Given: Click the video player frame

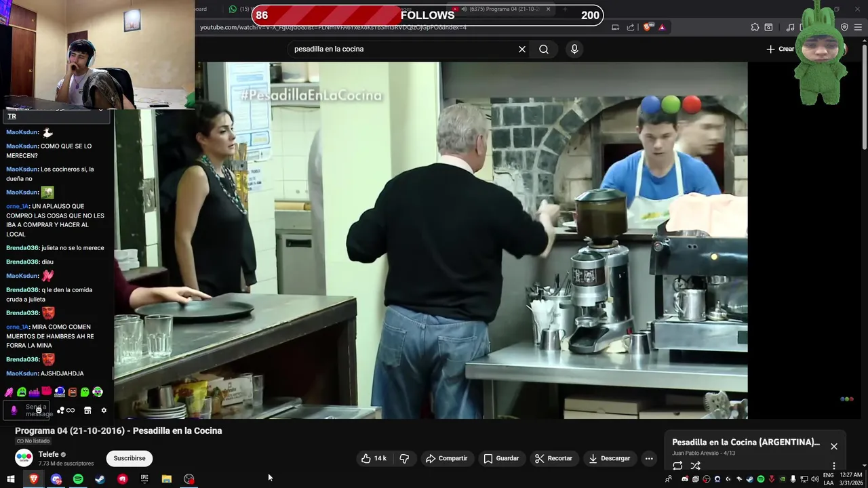Looking at the screenshot, I should point(431,241).
